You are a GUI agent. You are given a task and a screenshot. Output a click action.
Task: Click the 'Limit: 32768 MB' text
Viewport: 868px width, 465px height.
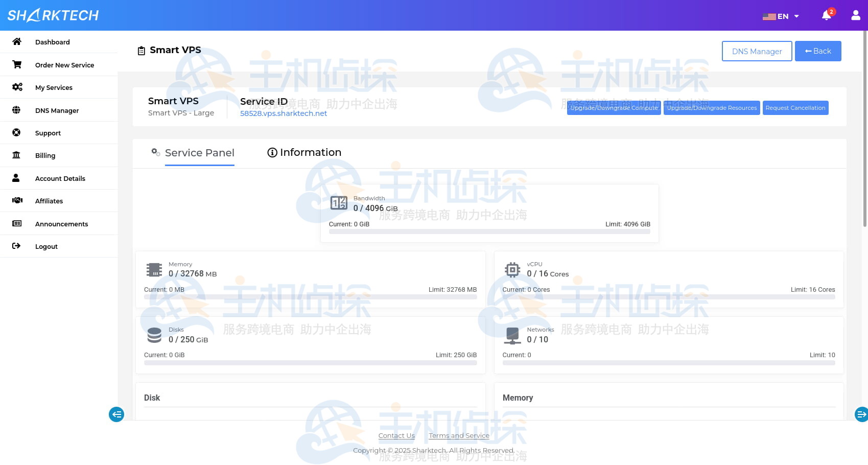tap(453, 290)
